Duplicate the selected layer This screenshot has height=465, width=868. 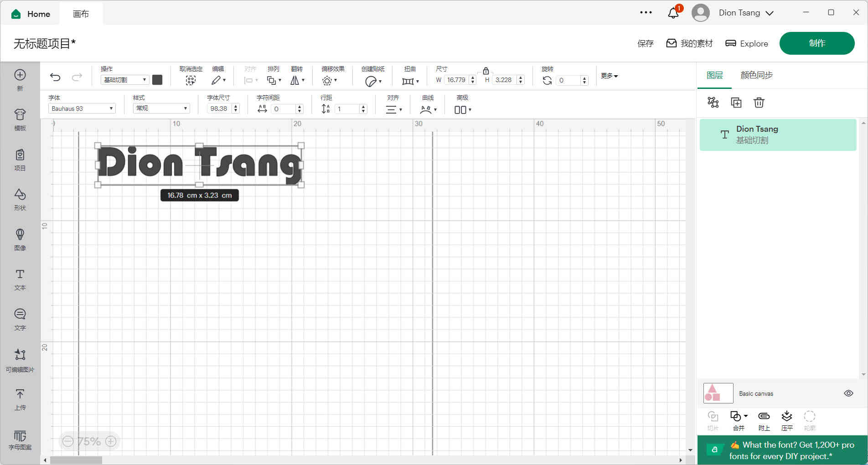(736, 103)
